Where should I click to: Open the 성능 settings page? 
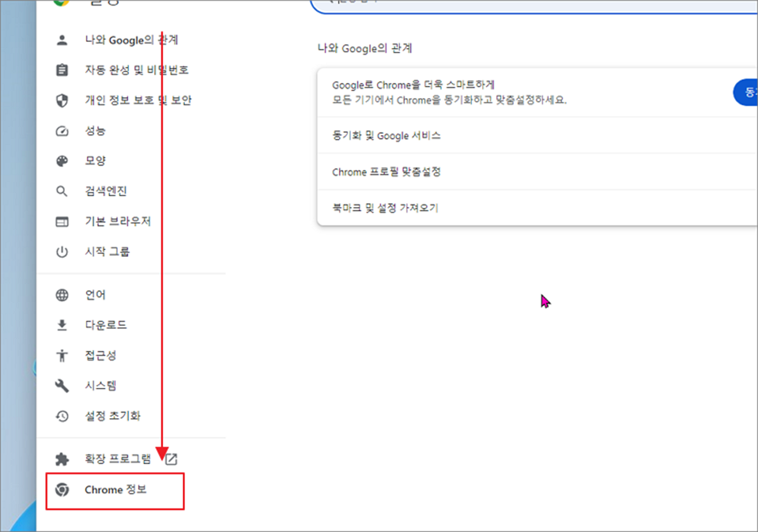[x=95, y=131]
